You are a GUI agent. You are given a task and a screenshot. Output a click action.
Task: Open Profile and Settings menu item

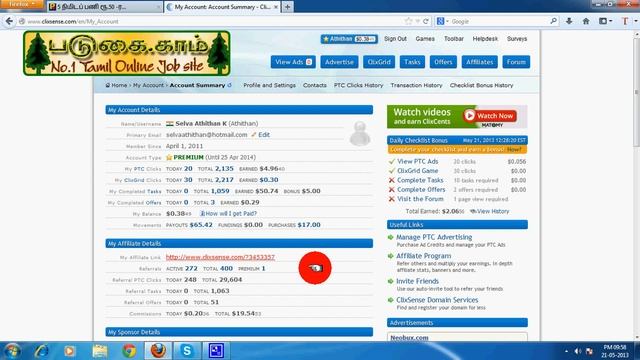(269, 85)
